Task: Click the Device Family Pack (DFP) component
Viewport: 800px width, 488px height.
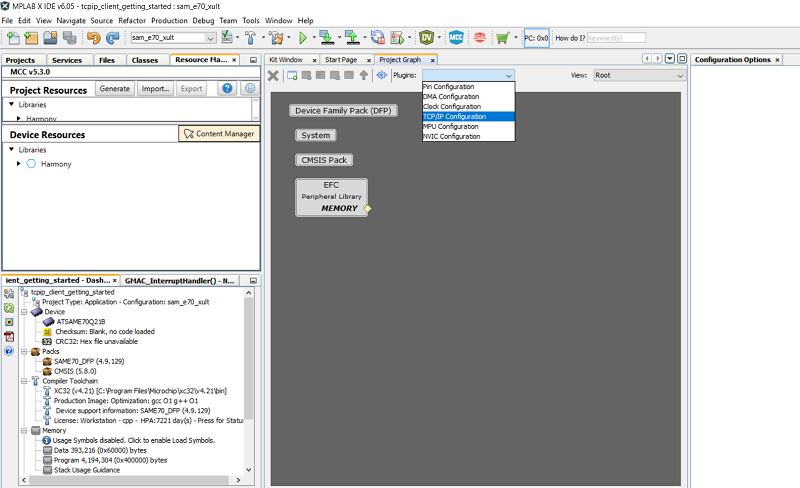Action: pyautogui.click(x=343, y=111)
